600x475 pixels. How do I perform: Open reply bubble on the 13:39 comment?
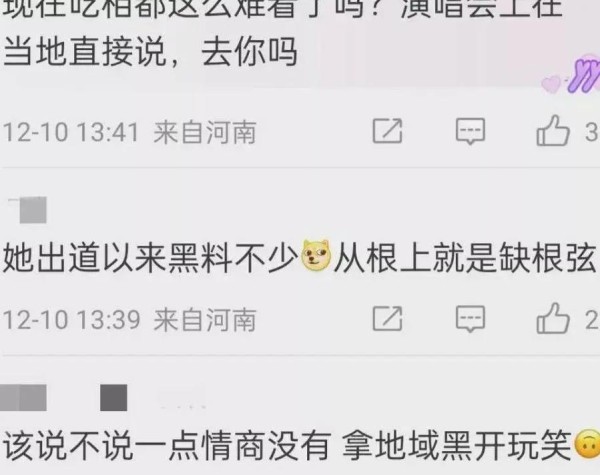tap(470, 319)
